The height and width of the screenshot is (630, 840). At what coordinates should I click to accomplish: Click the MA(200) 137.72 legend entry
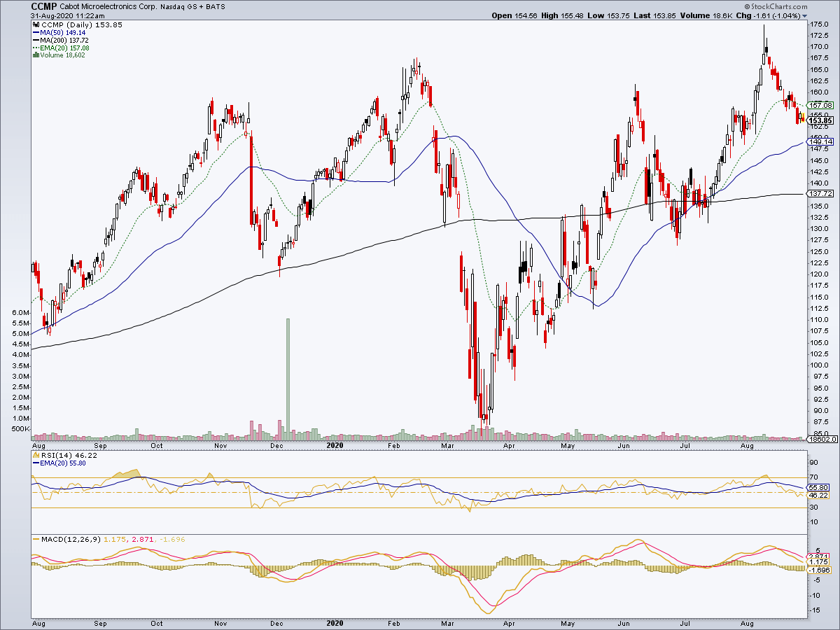click(x=63, y=41)
